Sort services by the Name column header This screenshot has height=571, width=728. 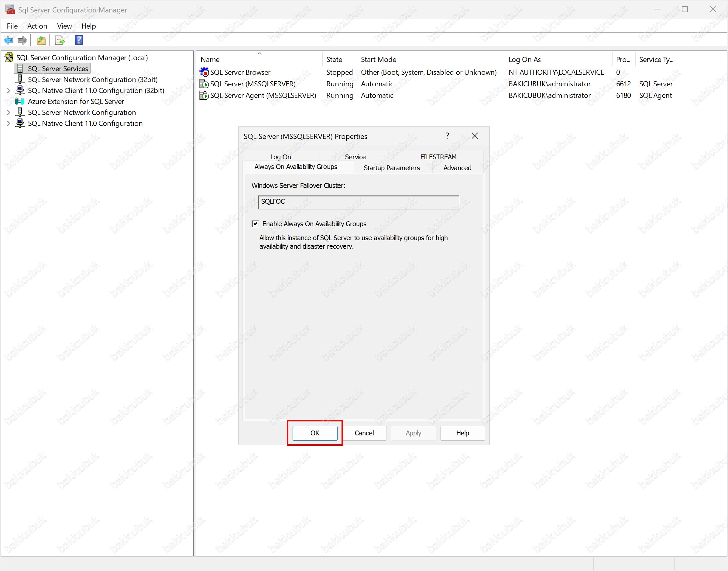point(210,60)
